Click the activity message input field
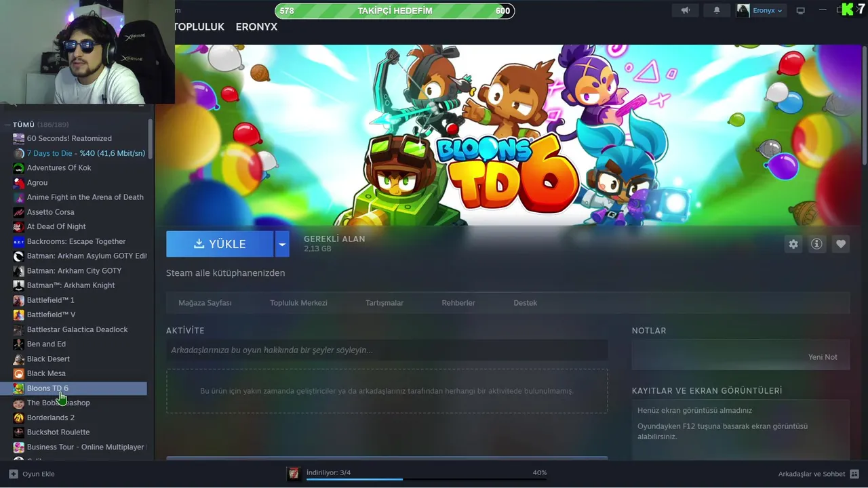 387,350
